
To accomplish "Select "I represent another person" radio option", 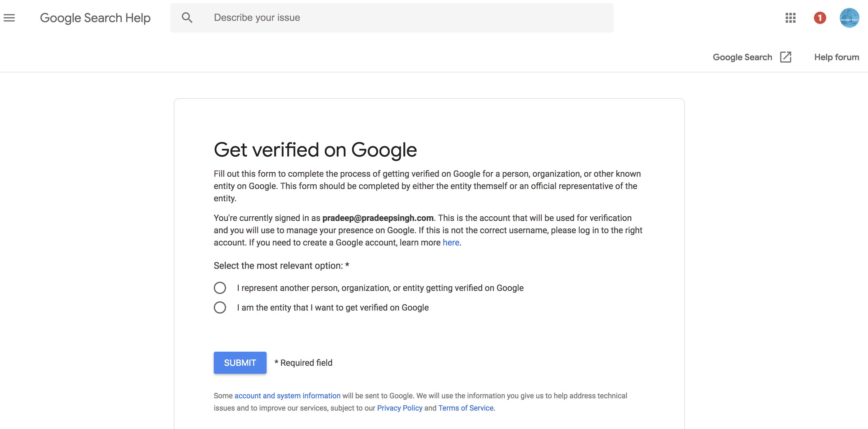I will [220, 288].
